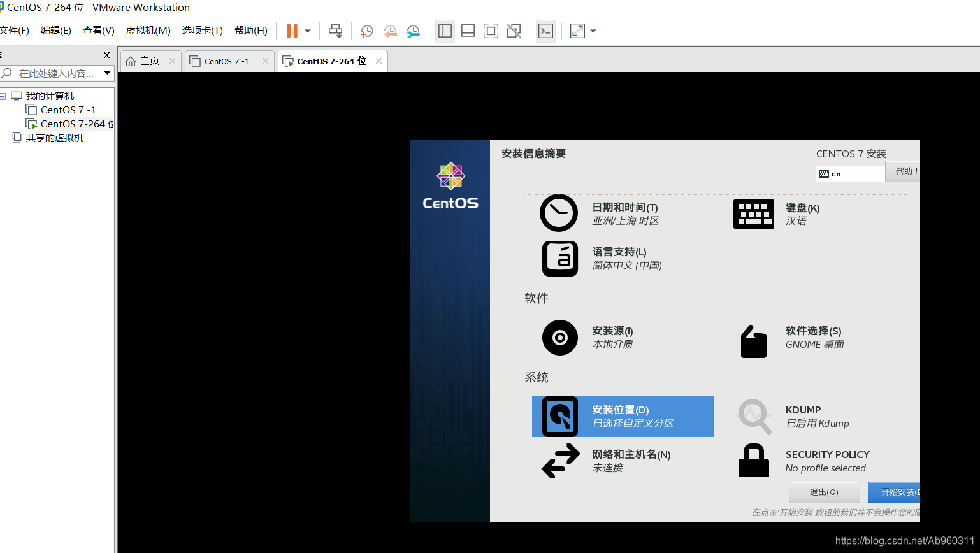
Task: Click the 简体中文 (中国) text
Action: pos(627,266)
